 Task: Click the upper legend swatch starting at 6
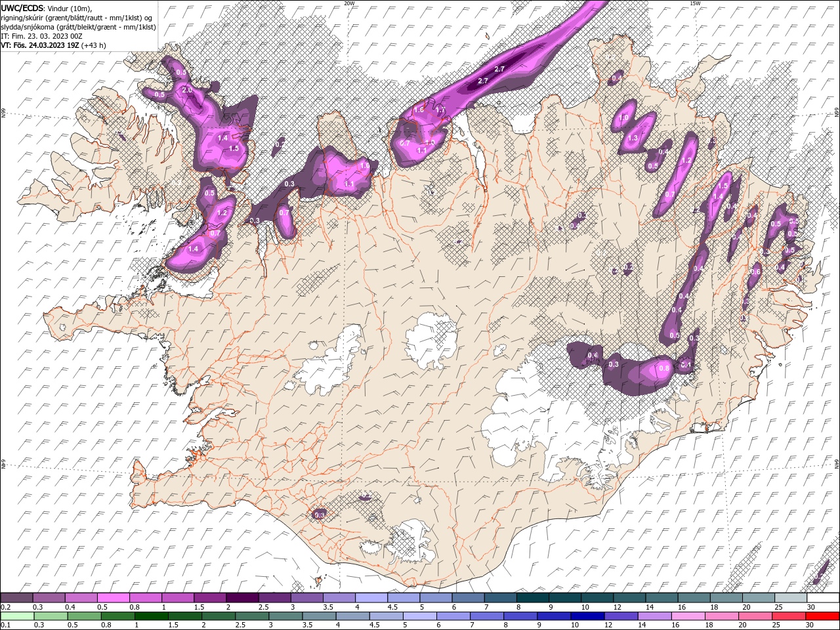tap(467, 597)
